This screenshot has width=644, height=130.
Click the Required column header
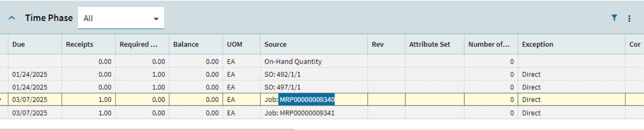pyautogui.click(x=142, y=44)
